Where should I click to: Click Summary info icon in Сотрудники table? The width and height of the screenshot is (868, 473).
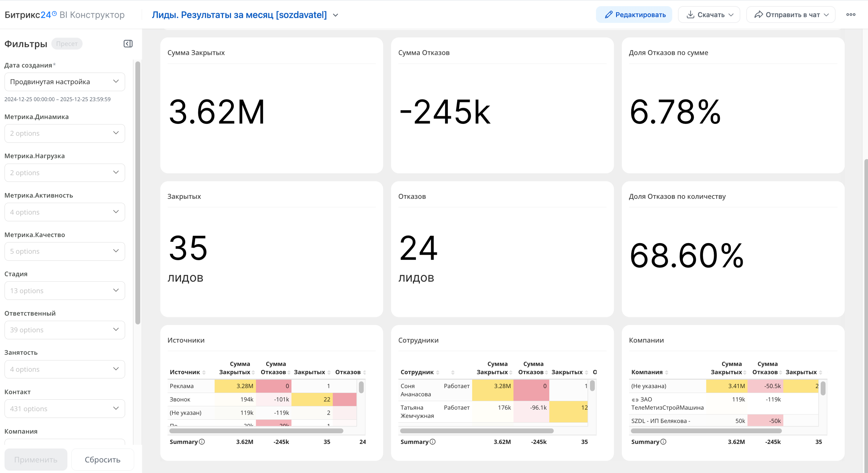[x=433, y=442]
